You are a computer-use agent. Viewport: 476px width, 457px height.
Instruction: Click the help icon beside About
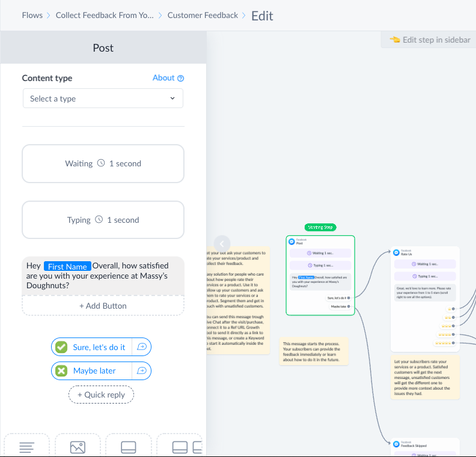click(x=181, y=78)
